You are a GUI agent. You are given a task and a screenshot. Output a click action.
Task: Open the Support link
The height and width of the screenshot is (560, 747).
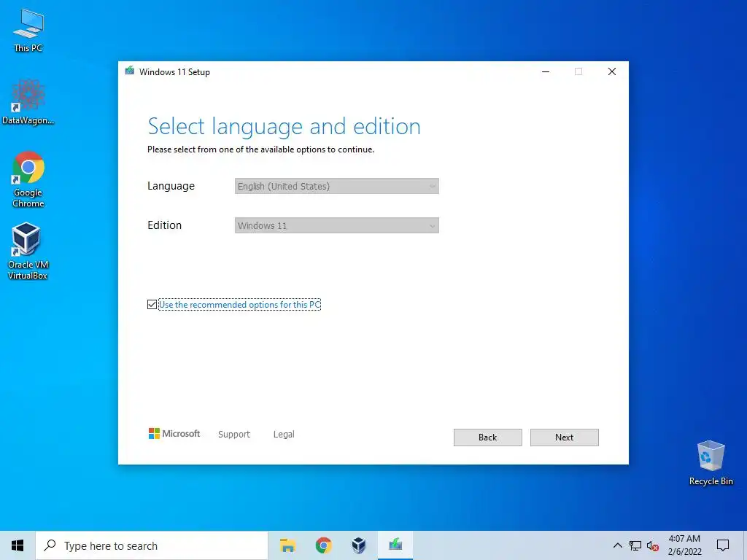click(x=234, y=435)
